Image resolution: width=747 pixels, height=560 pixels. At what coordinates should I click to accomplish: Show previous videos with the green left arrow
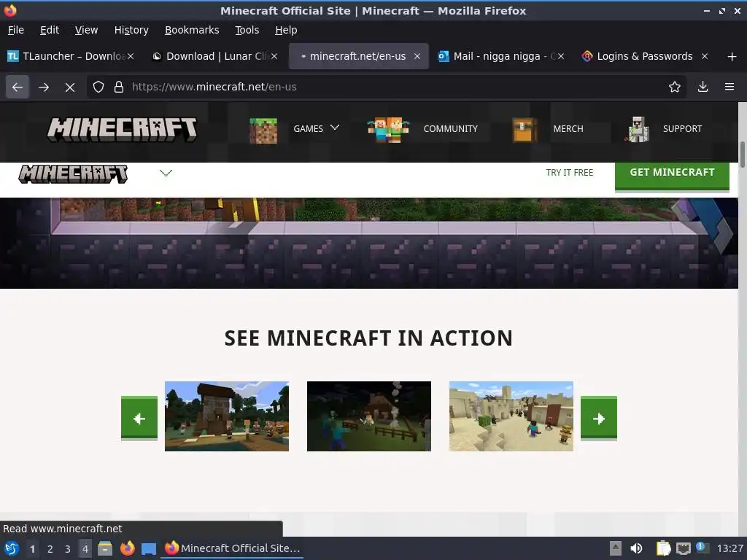click(x=139, y=418)
